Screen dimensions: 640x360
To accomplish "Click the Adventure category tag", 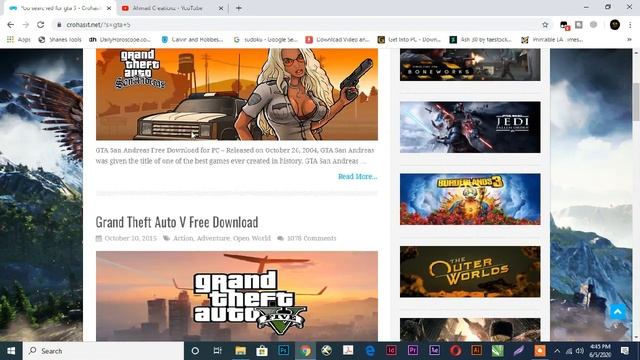I will (213, 238).
